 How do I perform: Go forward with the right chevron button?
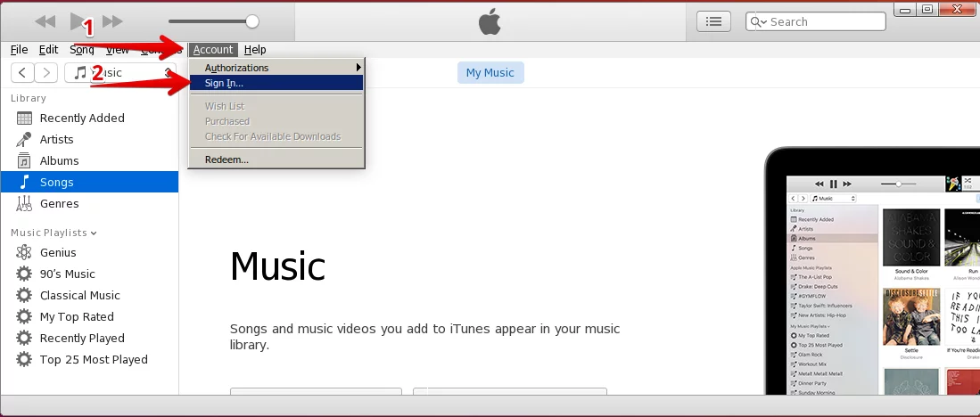click(x=46, y=72)
